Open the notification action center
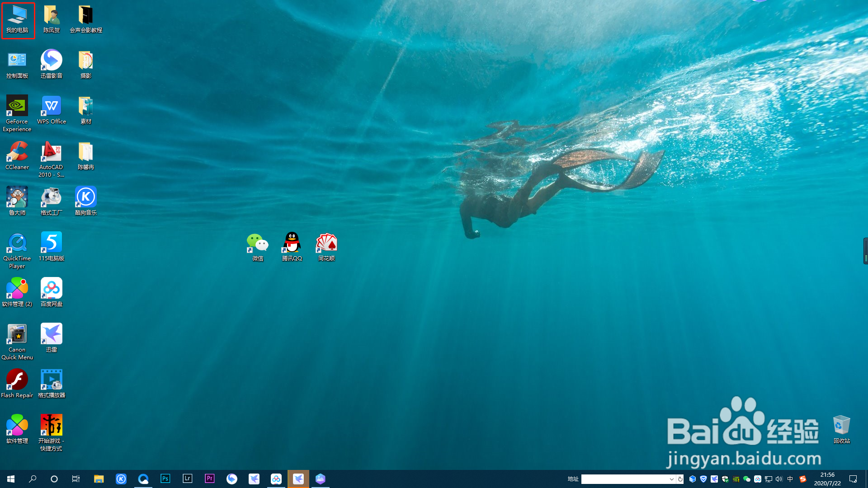This screenshot has width=868, height=488. click(x=853, y=479)
